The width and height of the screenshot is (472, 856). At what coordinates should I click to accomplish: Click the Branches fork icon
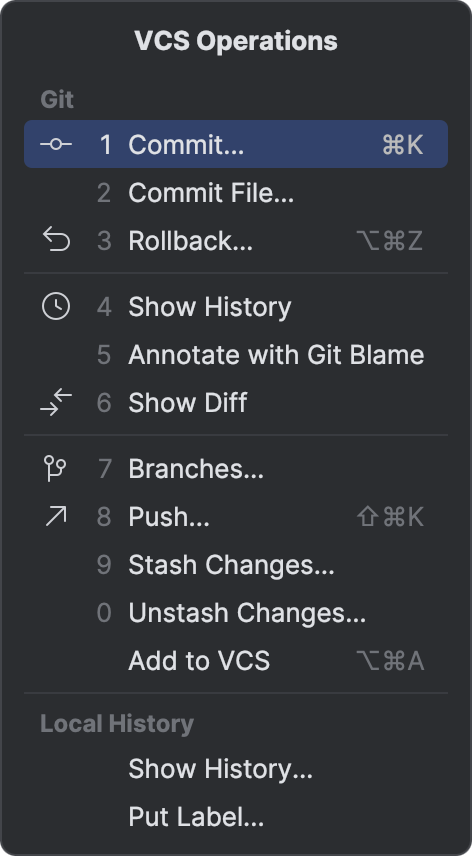[55, 468]
